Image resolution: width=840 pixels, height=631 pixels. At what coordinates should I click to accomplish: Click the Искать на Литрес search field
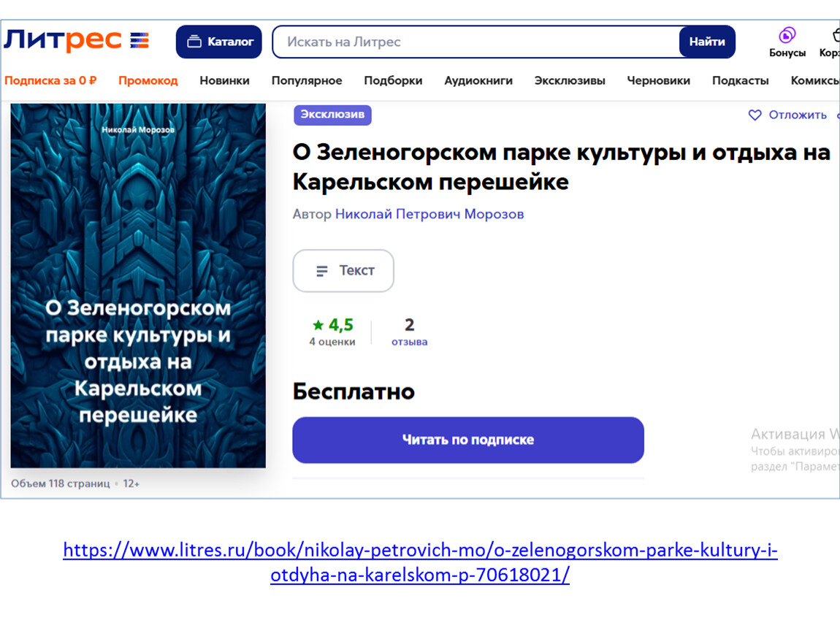[x=476, y=42]
